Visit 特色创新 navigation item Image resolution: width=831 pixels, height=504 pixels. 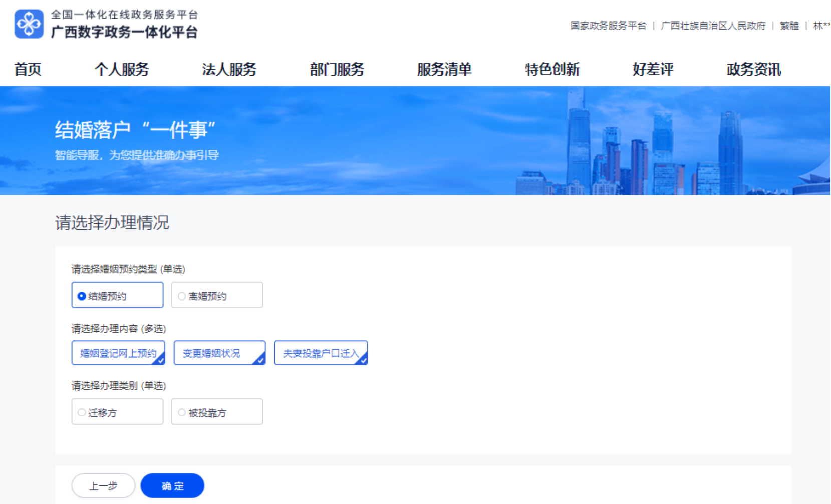552,69
